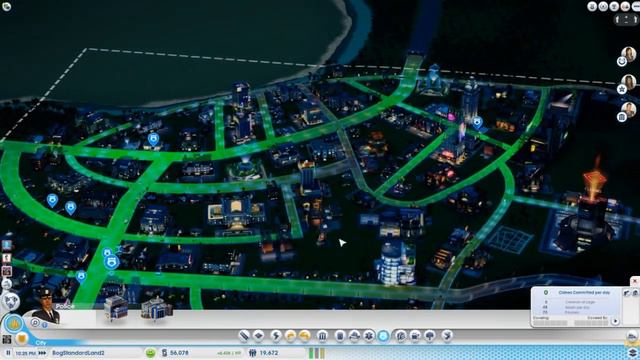Open the orange shield badge button
640x360 pixels.
22,338
